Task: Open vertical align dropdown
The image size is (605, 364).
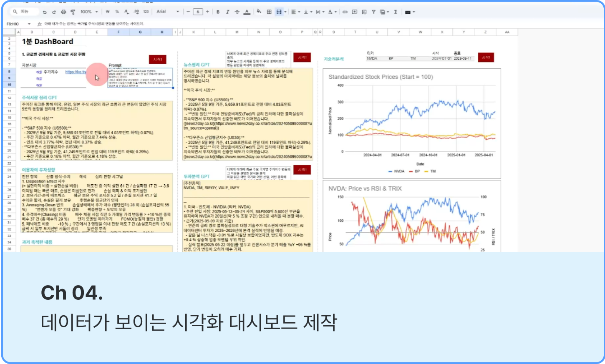Action: coord(308,12)
